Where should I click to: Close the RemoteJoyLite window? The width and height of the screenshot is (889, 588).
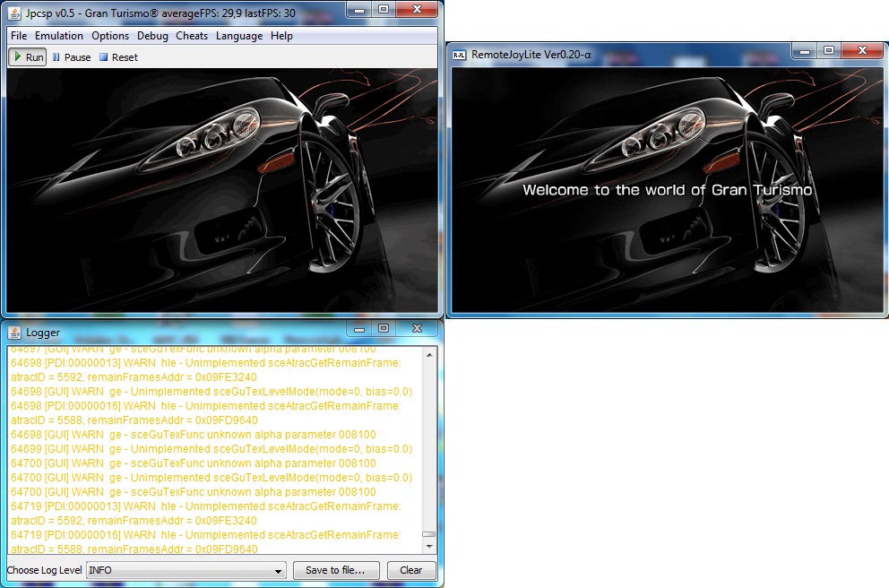[861, 51]
